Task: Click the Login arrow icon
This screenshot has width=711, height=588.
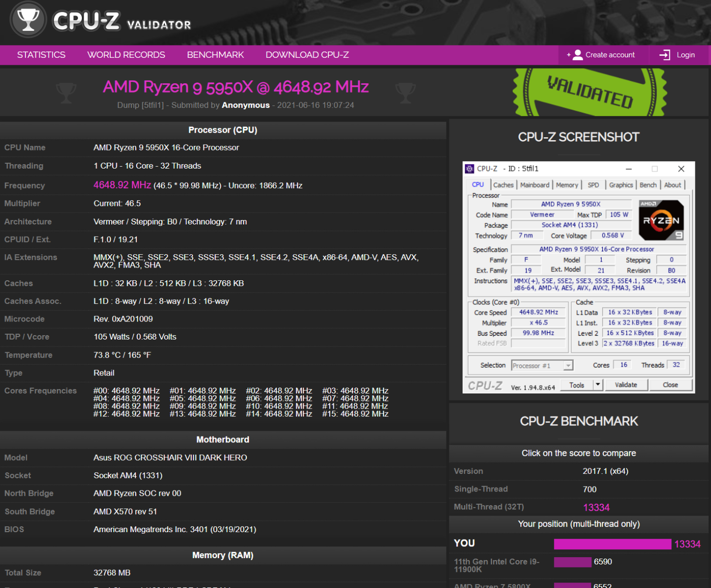Action: pos(665,55)
